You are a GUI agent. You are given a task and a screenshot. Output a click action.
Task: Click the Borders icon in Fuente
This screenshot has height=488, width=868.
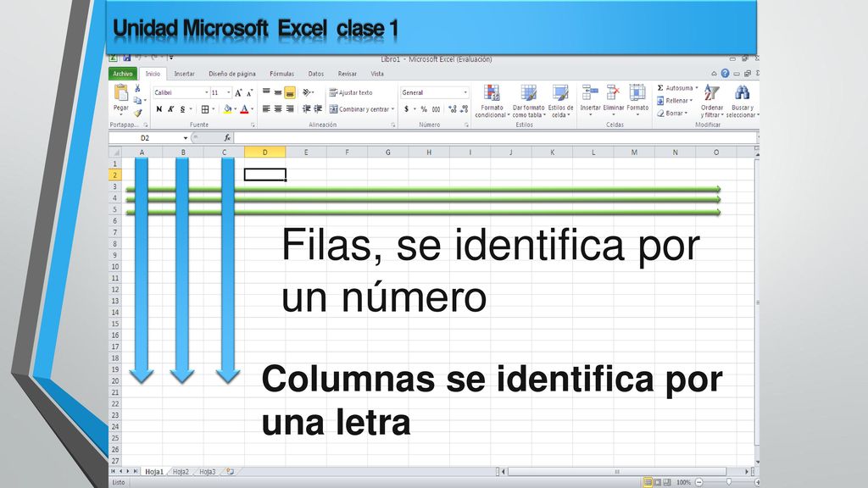pyautogui.click(x=205, y=109)
